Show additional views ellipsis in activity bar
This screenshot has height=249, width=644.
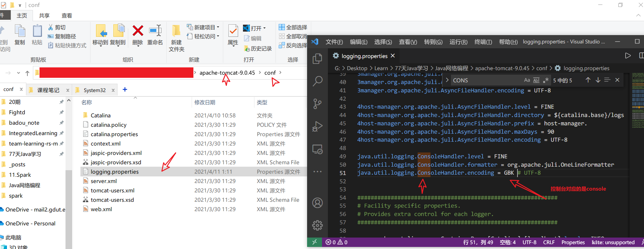pos(317,172)
